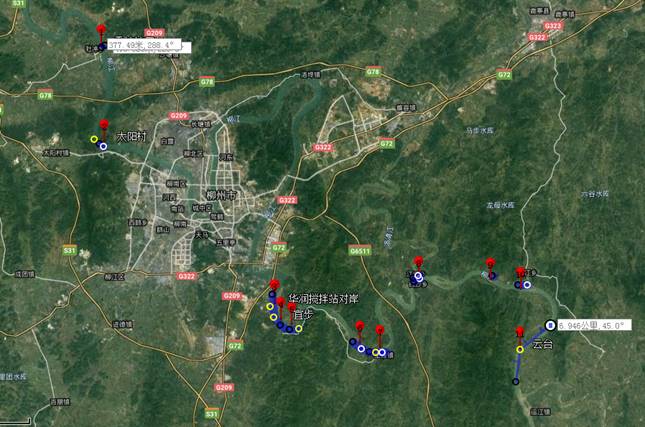Click the 377.49米, 288.4° measurement box
The image size is (645, 427).
coord(144,44)
